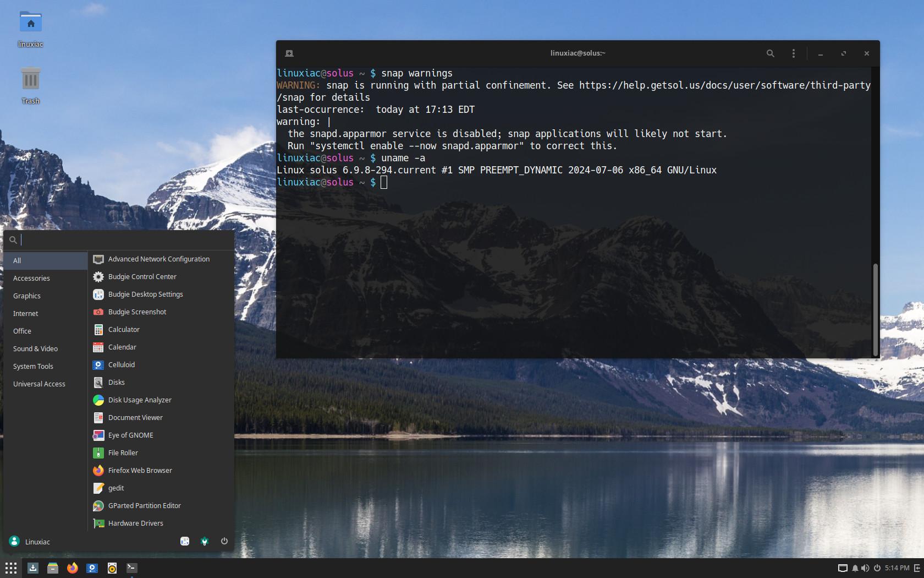Launch Firefox Web Browser from app list
924x578 pixels.
click(x=161, y=471)
